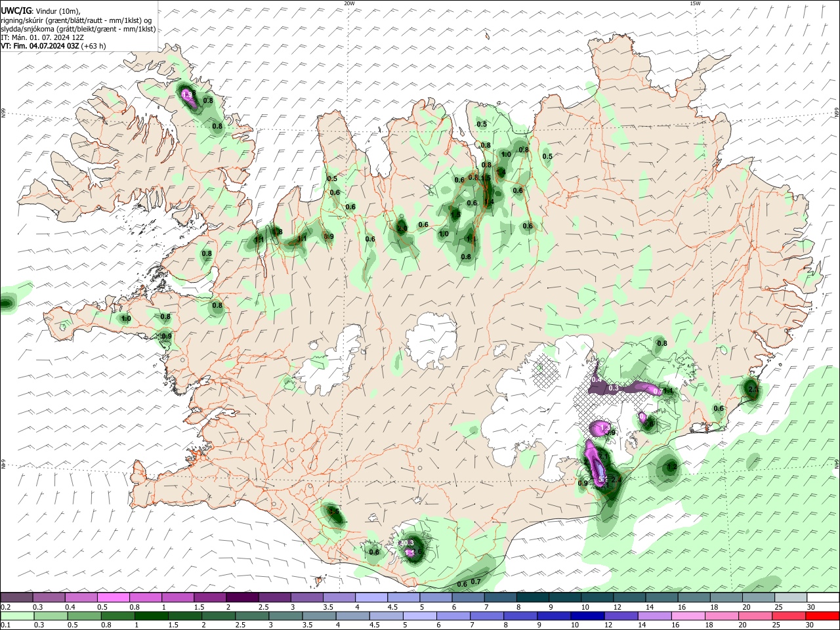This screenshot has height=630, width=840.
Task: Click the lavender 4 swatch in top legend row
Action: point(371,597)
